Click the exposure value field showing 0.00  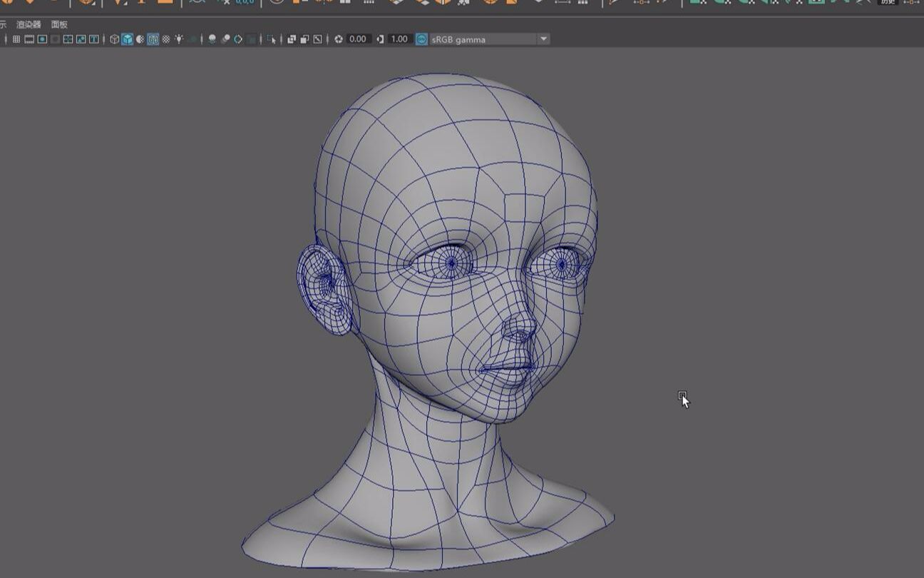(x=358, y=39)
